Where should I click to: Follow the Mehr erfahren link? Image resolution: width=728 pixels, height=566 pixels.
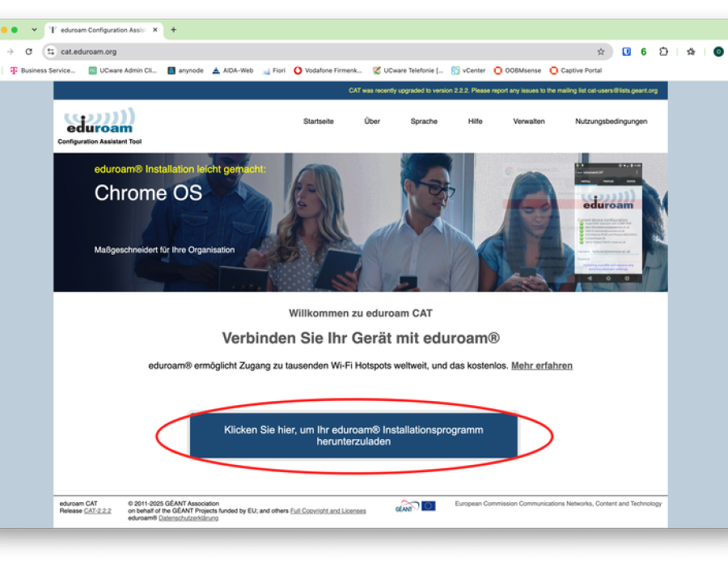542,365
